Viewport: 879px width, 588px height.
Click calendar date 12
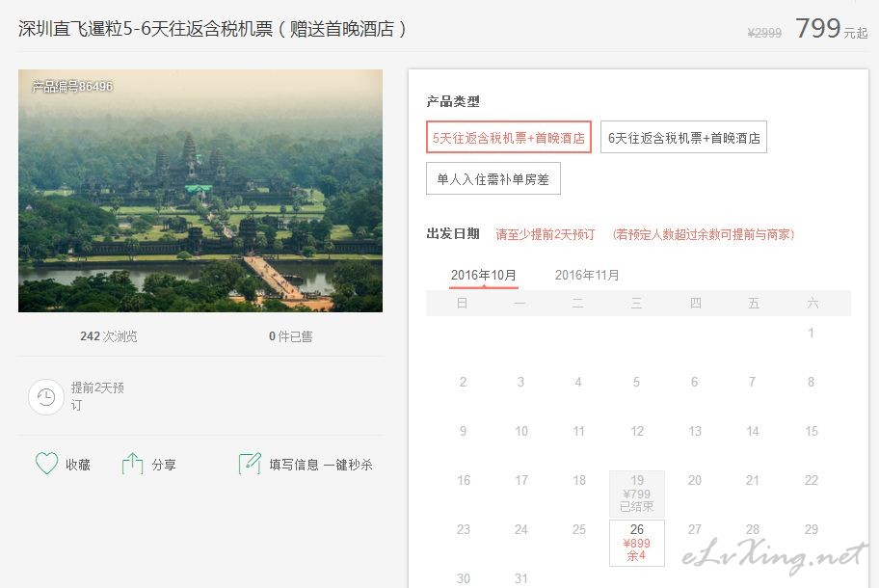pyautogui.click(x=637, y=431)
